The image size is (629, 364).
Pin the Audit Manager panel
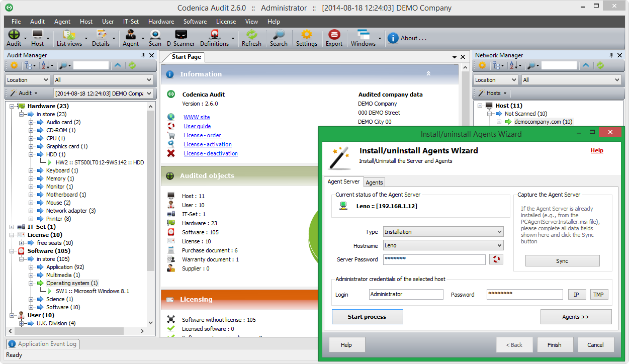point(143,55)
